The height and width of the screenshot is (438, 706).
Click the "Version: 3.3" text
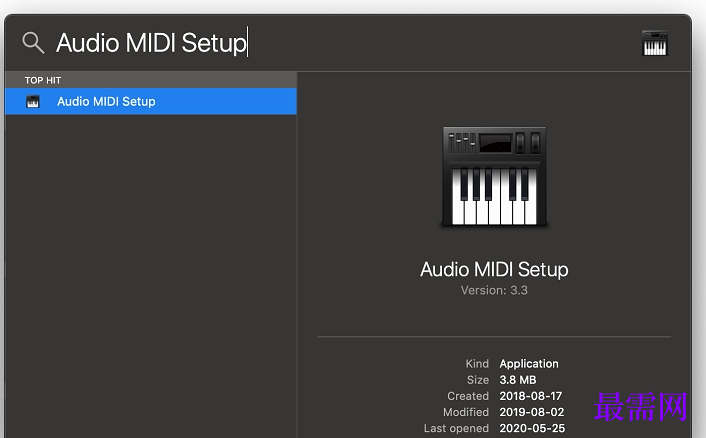tap(494, 290)
